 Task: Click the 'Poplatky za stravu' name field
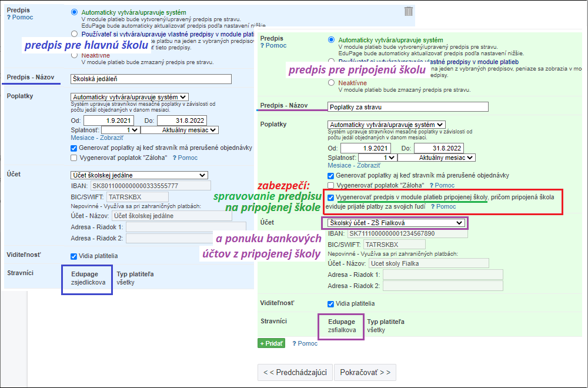[408, 107]
